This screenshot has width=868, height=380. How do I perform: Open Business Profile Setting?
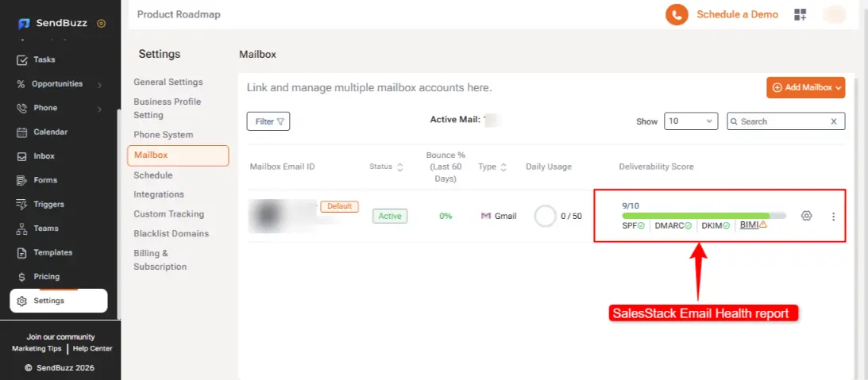click(x=168, y=109)
